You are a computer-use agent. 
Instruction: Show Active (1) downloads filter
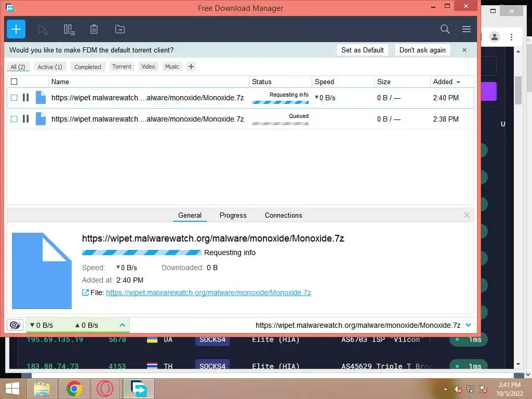click(x=50, y=67)
